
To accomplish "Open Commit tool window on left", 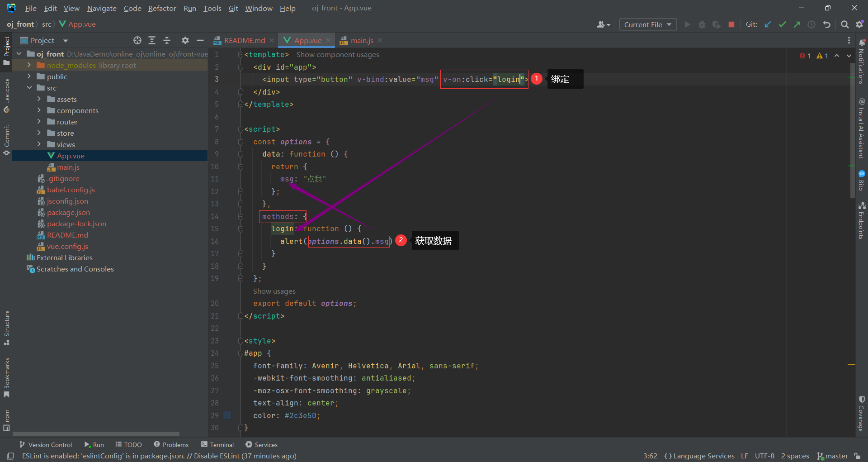I will (7, 140).
